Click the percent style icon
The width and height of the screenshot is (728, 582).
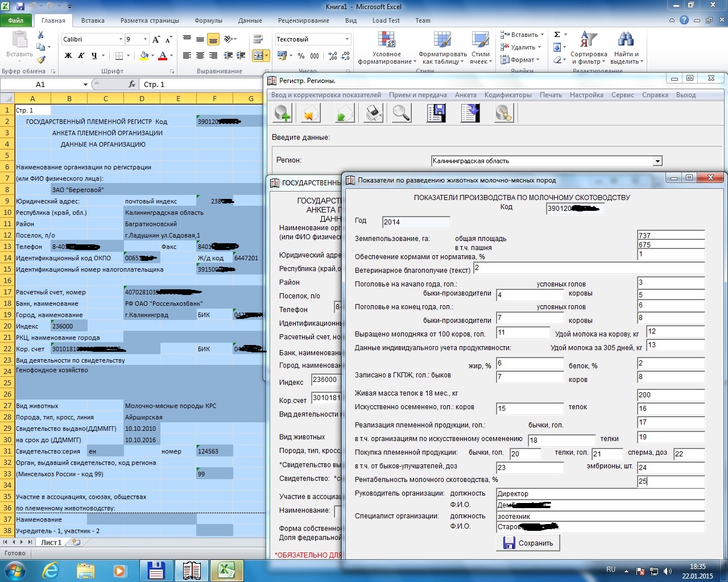coord(301,56)
